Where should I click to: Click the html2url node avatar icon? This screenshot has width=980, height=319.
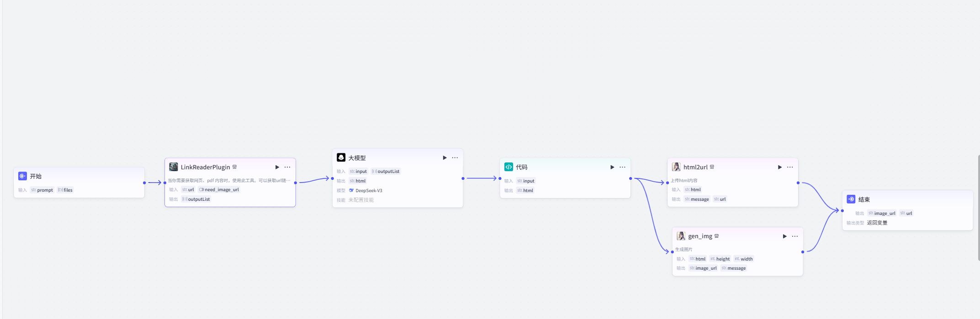(676, 167)
